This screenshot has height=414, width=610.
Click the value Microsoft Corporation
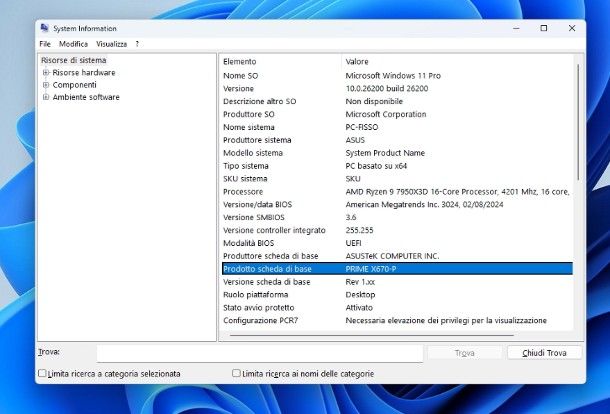(386, 114)
